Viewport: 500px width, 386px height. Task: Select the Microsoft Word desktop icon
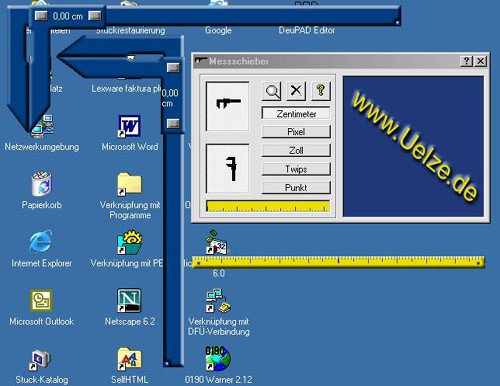(130, 126)
